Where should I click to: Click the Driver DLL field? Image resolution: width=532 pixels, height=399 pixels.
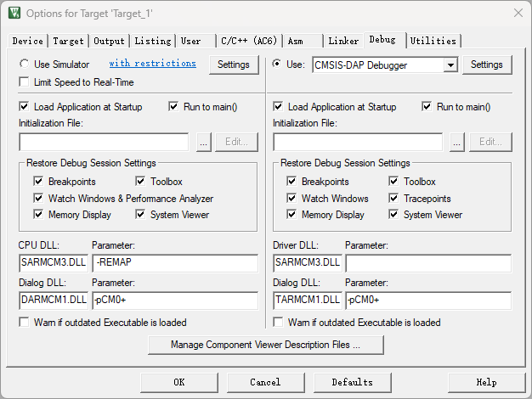(308, 263)
